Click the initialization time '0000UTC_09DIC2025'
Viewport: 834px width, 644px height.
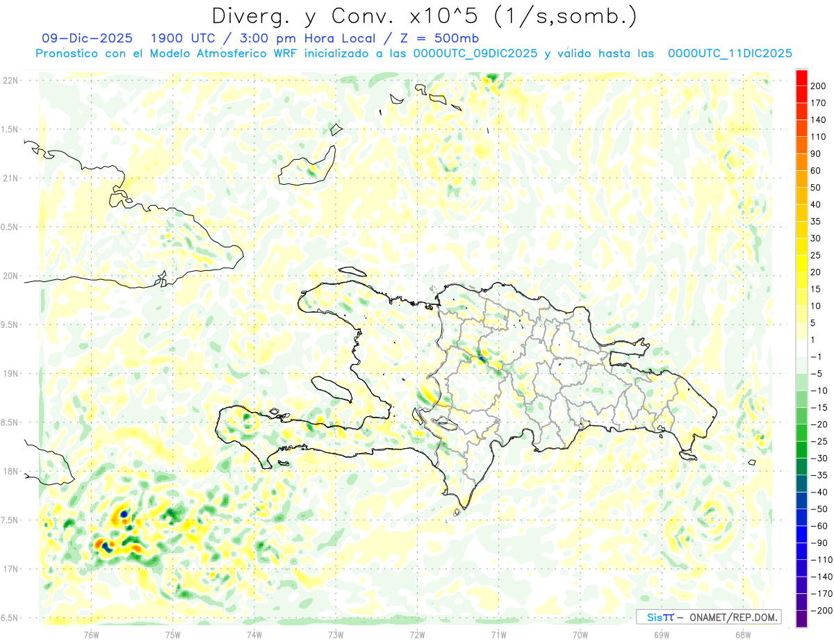click(x=475, y=53)
